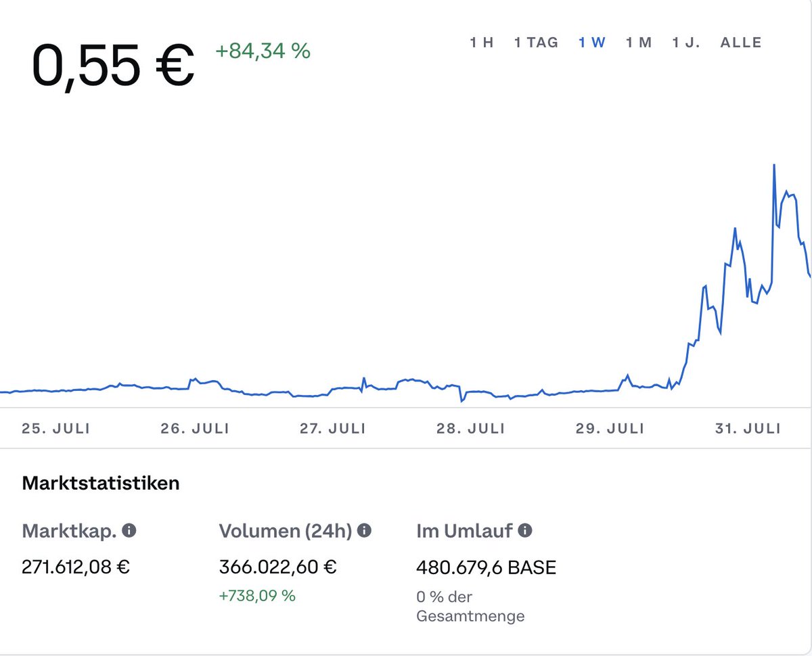The height and width of the screenshot is (656, 812).
Task: Open the Marktkap. info icon
Action: pos(129,531)
